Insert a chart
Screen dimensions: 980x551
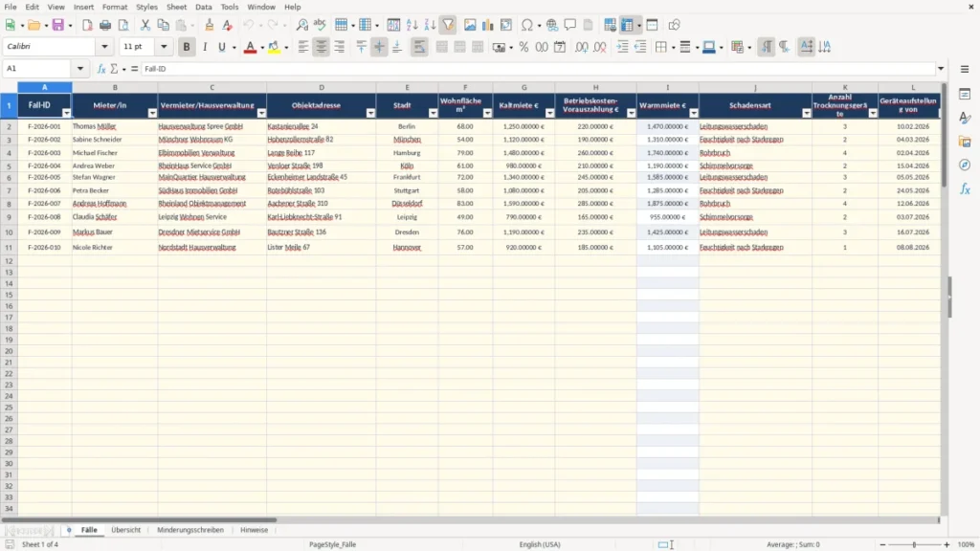pyautogui.click(x=488, y=25)
